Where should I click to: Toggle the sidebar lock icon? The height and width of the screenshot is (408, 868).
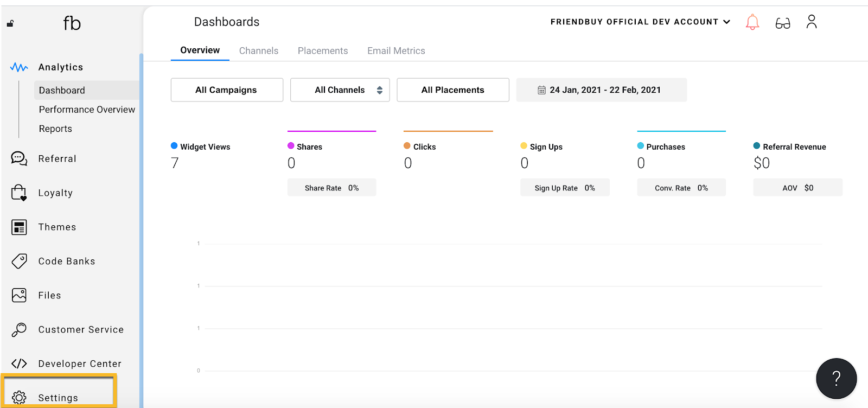pyautogui.click(x=10, y=23)
